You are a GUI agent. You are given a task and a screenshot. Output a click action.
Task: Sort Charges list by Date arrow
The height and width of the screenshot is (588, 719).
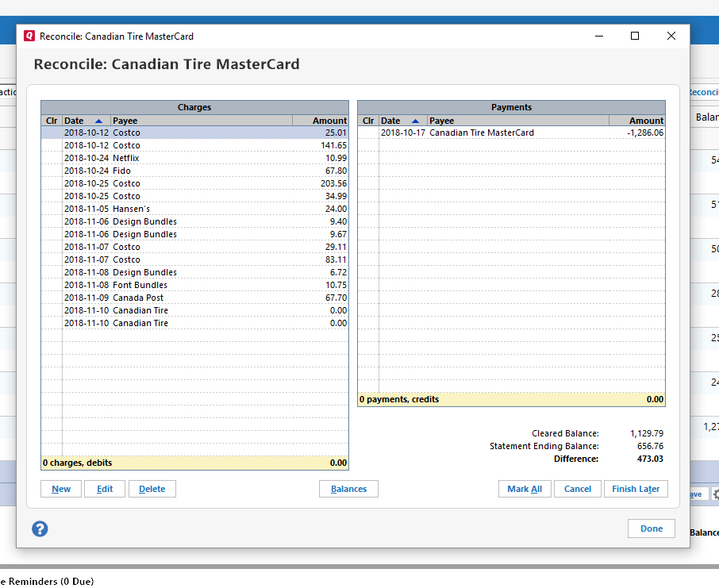98,121
